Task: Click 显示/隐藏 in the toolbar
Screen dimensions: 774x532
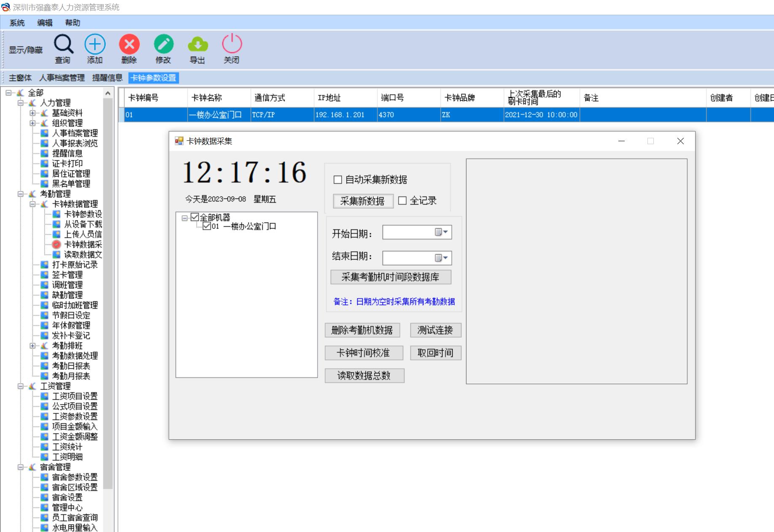Action: (x=26, y=50)
